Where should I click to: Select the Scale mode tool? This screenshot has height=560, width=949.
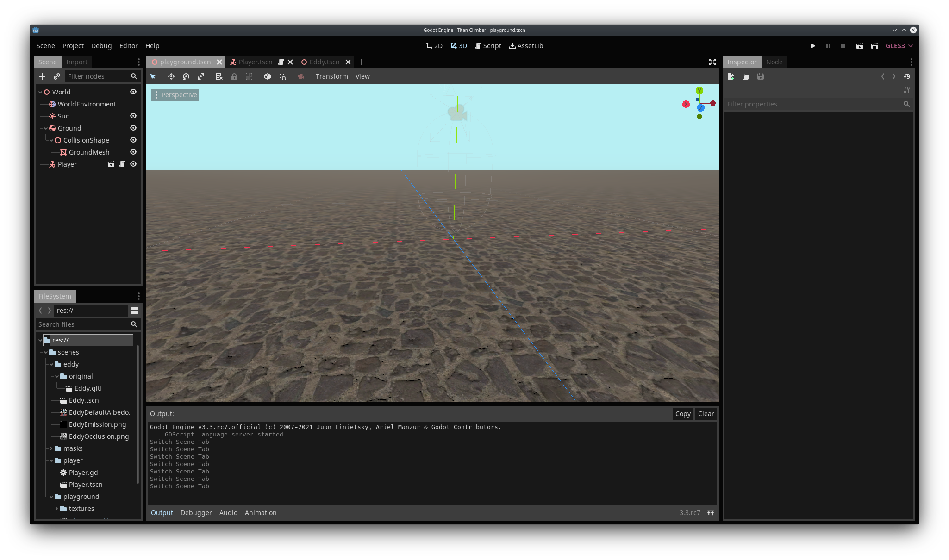coord(201,76)
